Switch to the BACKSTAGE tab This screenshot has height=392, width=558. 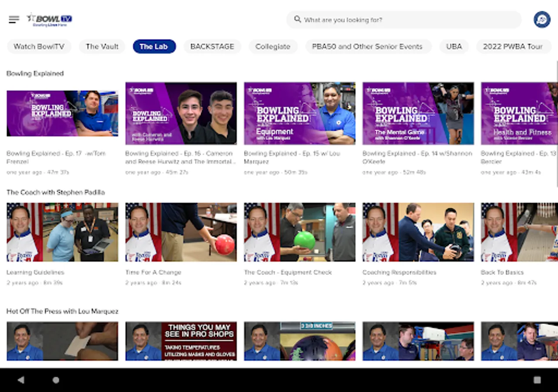[212, 47]
